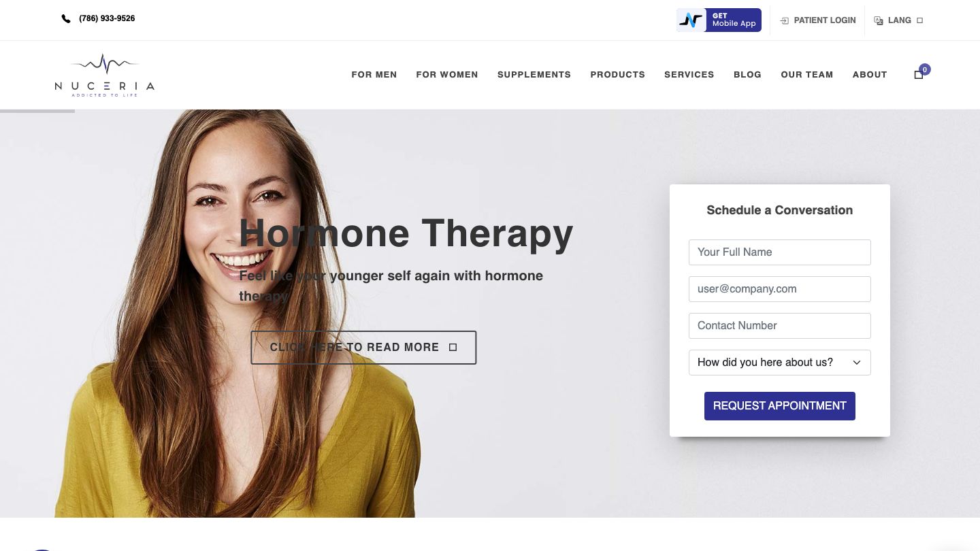The height and width of the screenshot is (551, 980).
Task: Click the hero slider progress bar
Action: 37,111
